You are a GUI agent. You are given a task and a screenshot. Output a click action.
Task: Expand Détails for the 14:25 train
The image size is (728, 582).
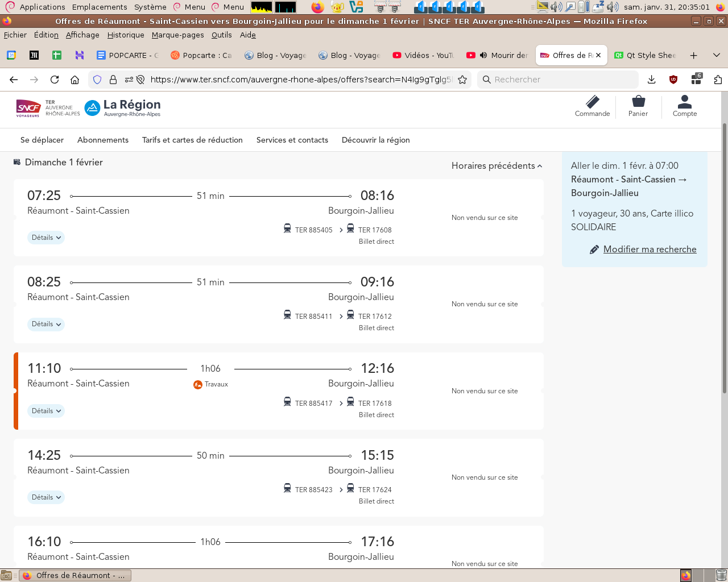pos(46,497)
